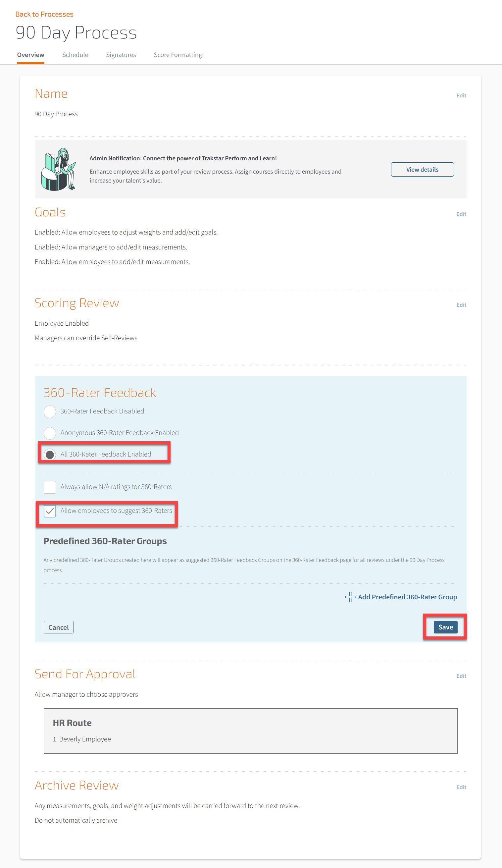Edit the Send For Approval section
The width and height of the screenshot is (502, 868).
coord(461,676)
